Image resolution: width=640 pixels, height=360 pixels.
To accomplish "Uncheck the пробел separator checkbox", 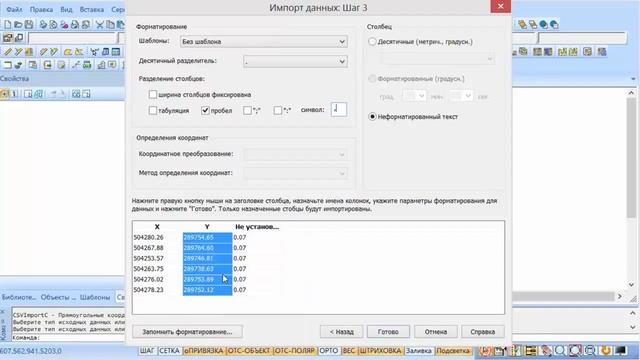I will pyautogui.click(x=205, y=110).
